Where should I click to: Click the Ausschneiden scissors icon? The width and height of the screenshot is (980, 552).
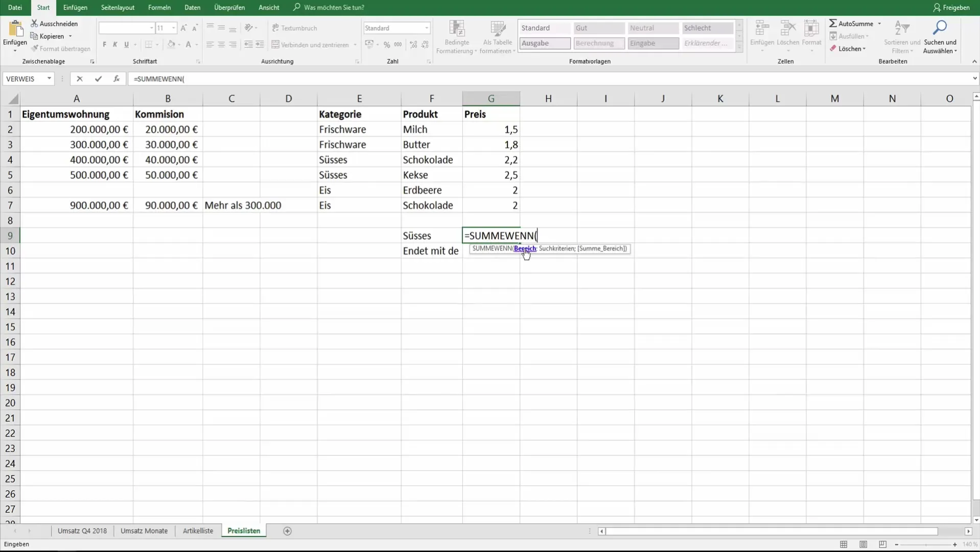(x=34, y=23)
